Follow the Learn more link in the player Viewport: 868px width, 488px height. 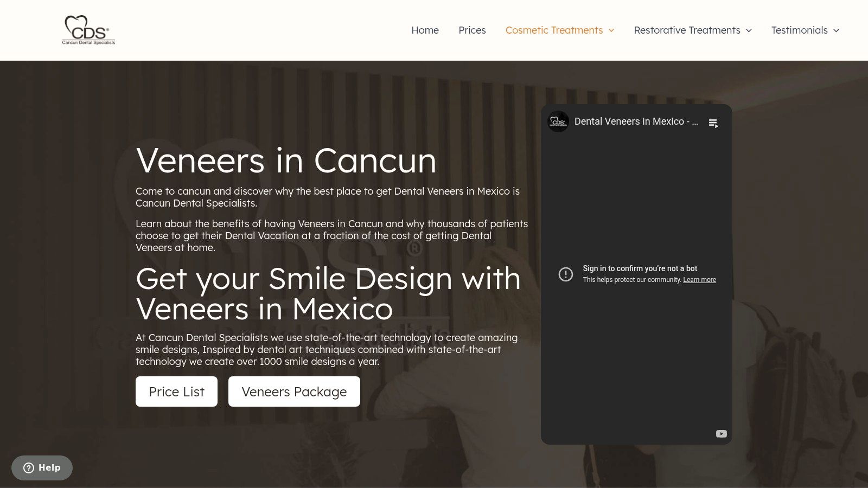click(x=699, y=279)
